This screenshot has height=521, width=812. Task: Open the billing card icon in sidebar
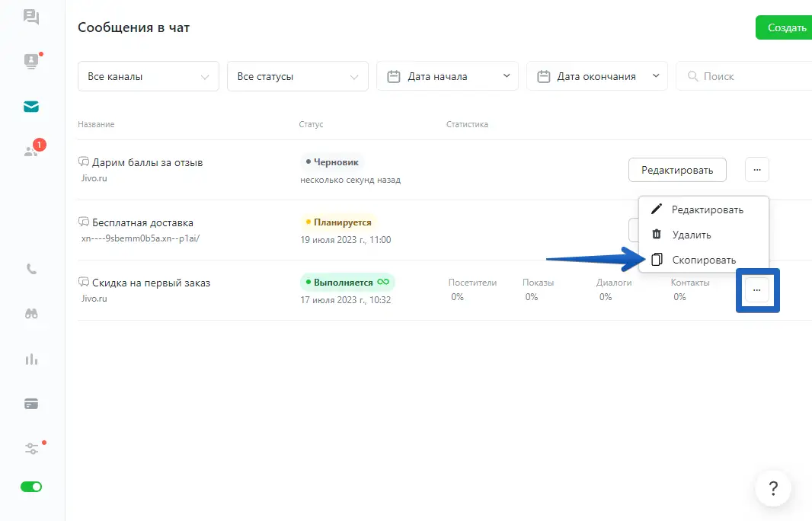[31, 404]
